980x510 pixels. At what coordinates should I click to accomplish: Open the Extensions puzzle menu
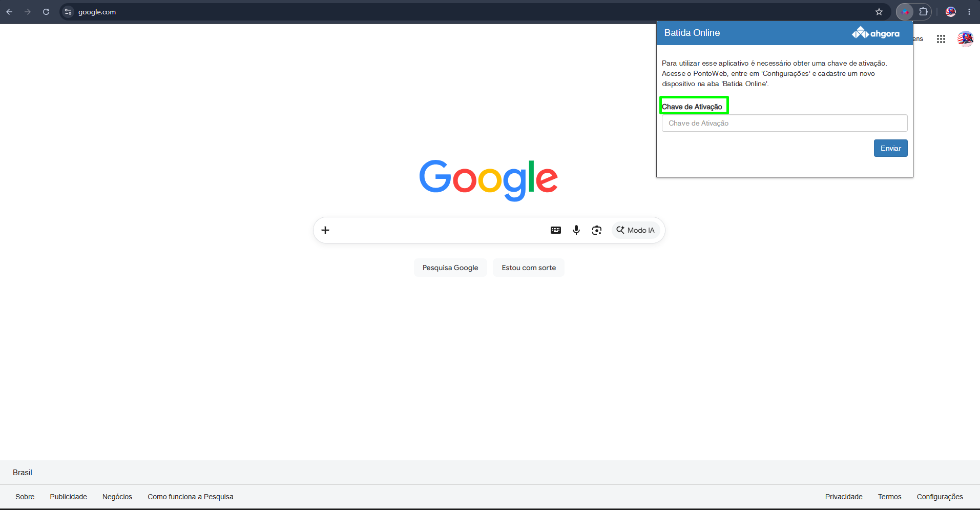click(x=923, y=12)
